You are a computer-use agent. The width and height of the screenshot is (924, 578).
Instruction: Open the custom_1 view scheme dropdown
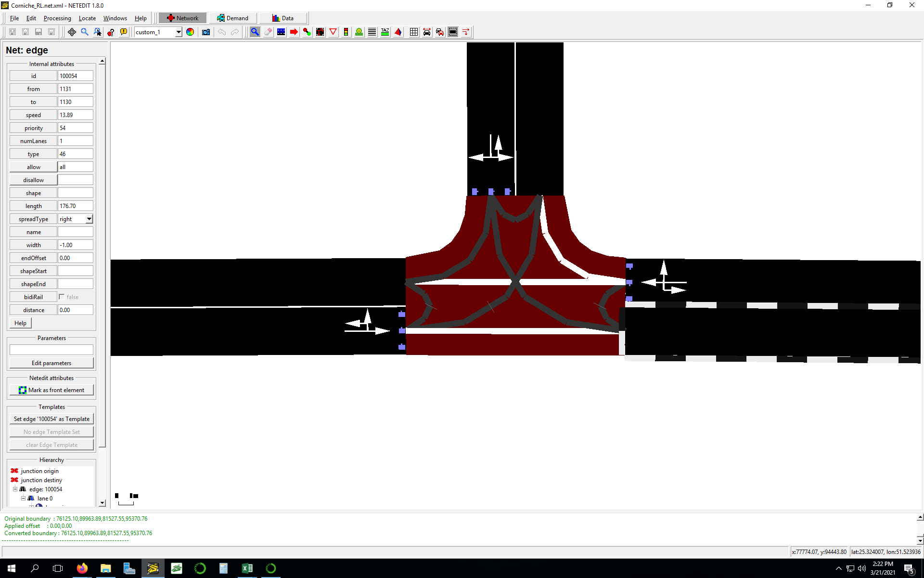tap(179, 32)
